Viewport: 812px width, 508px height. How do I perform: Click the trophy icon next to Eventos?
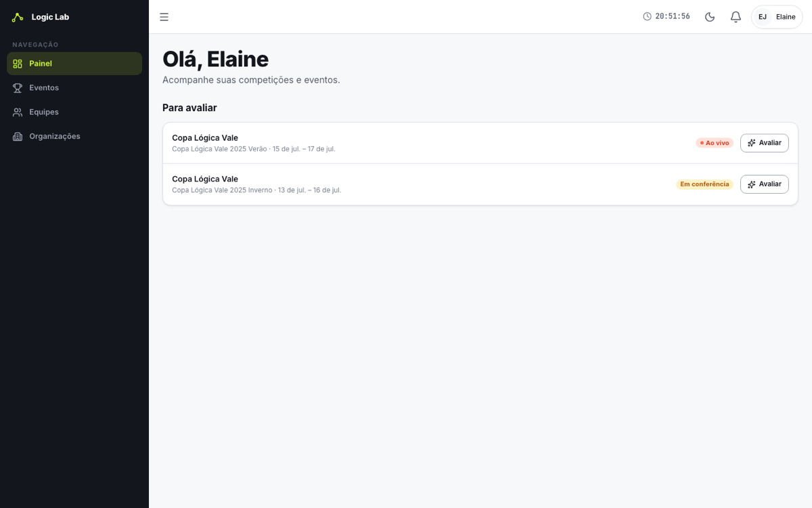tap(18, 88)
